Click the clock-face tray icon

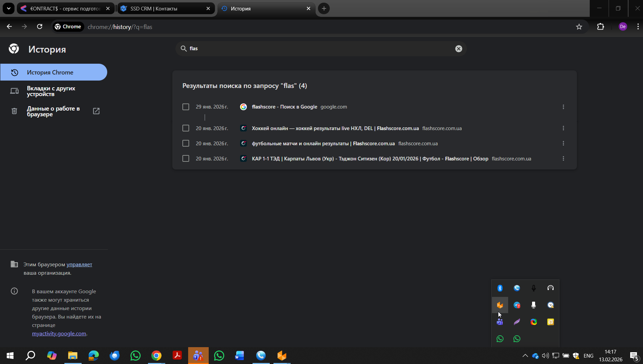pyautogui.click(x=550, y=305)
